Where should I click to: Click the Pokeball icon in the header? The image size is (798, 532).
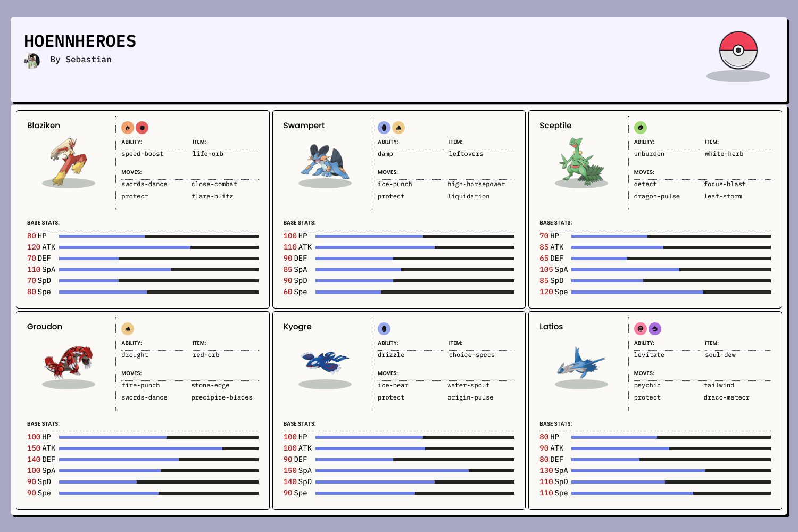[738, 51]
